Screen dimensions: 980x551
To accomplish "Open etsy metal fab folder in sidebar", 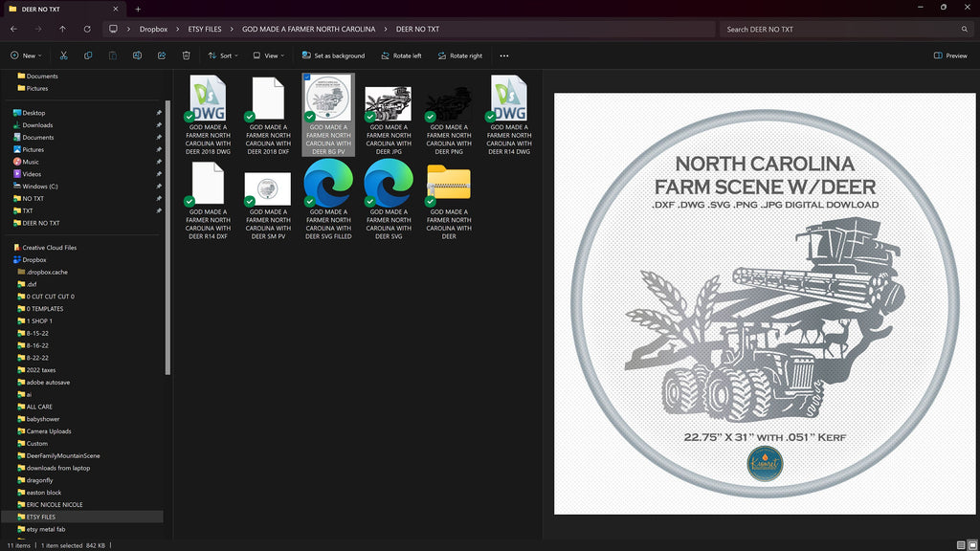I will 46,529.
